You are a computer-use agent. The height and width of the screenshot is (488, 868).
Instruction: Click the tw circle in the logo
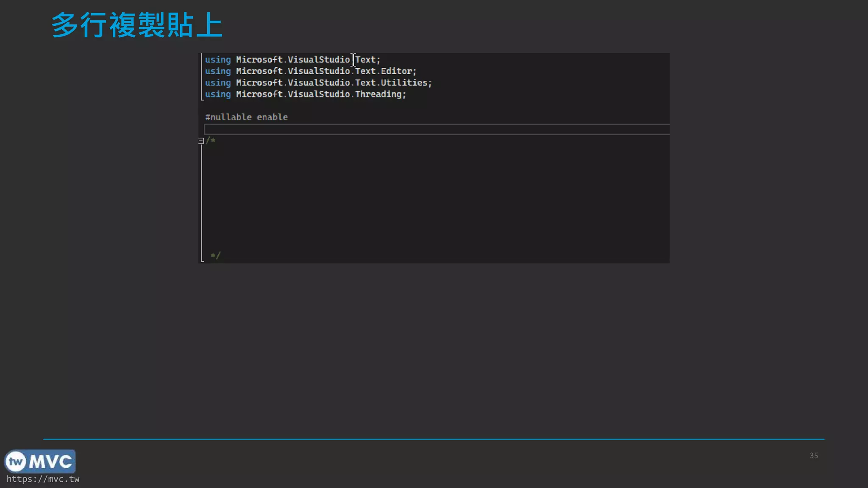tap(16, 461)
